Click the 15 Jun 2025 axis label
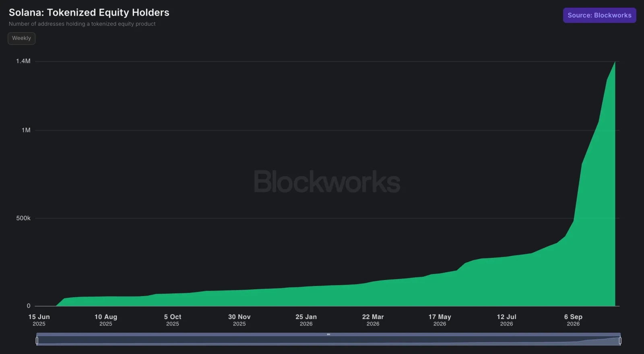The height and width of the screenshot is (354, 644). click(x=39, y=320)
